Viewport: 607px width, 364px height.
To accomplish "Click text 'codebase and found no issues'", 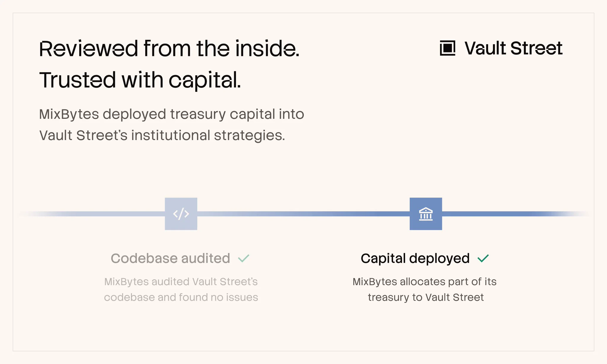I will click(x=181, y=297).
